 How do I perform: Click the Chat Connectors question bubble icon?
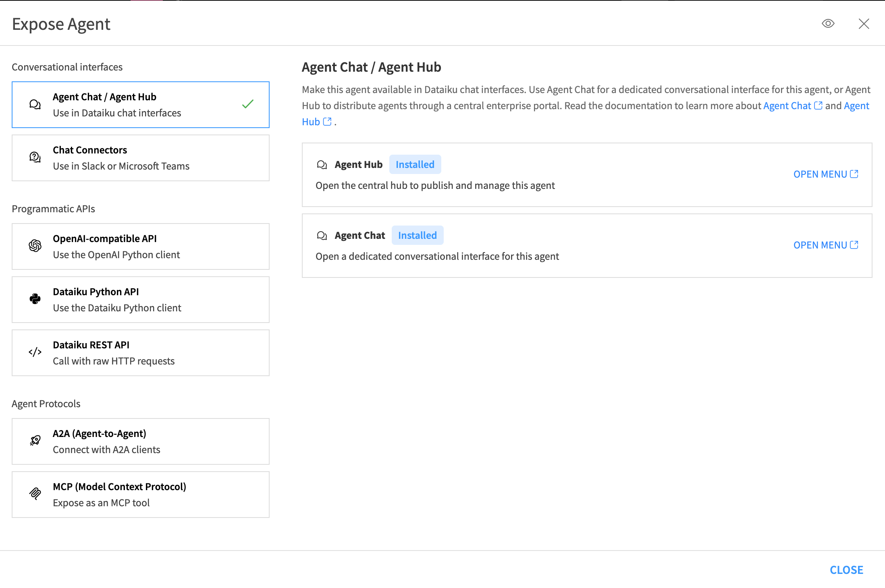pos(35,157)
